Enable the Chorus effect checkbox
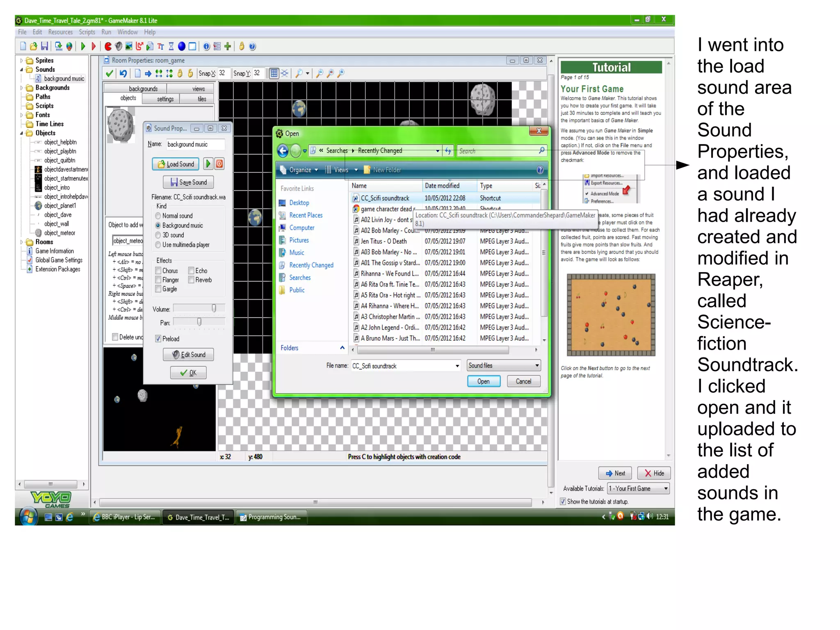840x630 pixels. coord(158,271)
